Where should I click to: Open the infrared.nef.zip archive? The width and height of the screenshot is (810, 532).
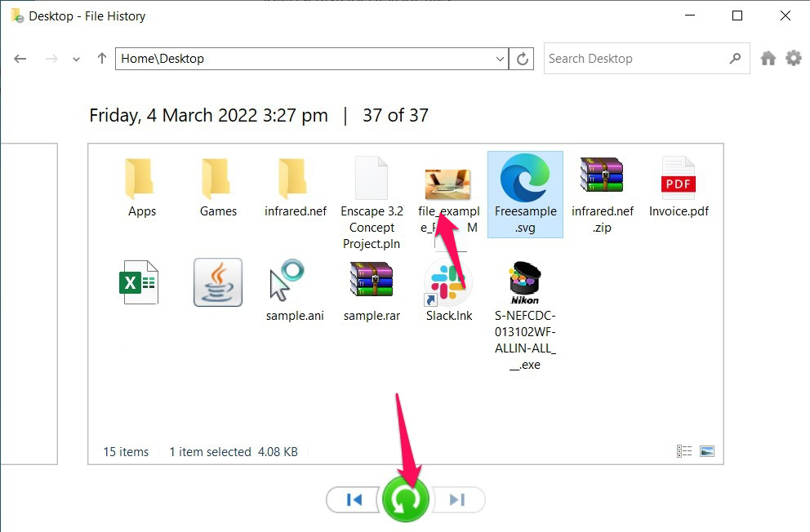click(602, 174)
